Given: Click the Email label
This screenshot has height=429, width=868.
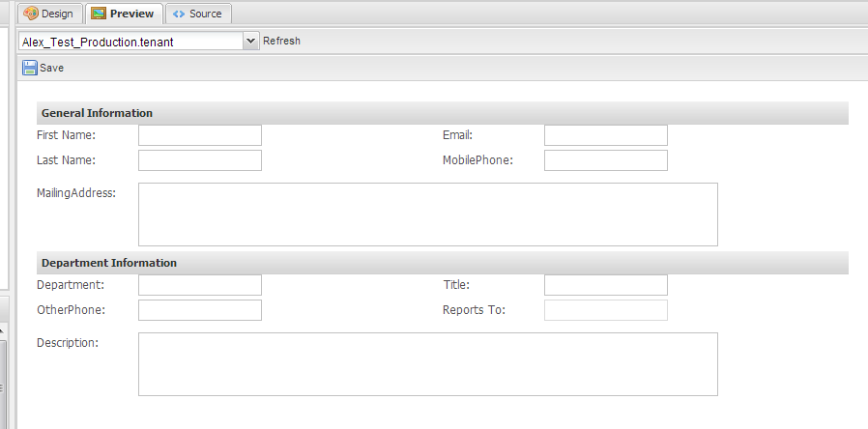Looking at the screenshot, I should [x=457, y=134].
